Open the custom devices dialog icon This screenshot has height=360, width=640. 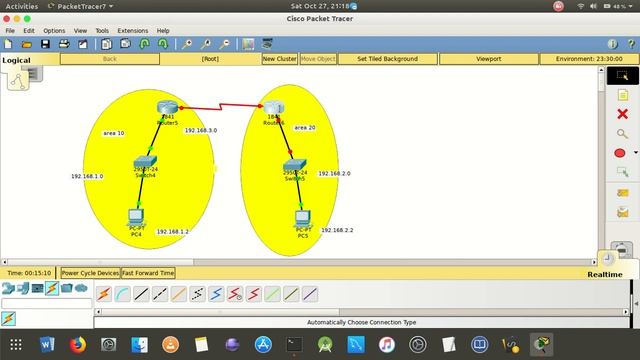(267, 43)
